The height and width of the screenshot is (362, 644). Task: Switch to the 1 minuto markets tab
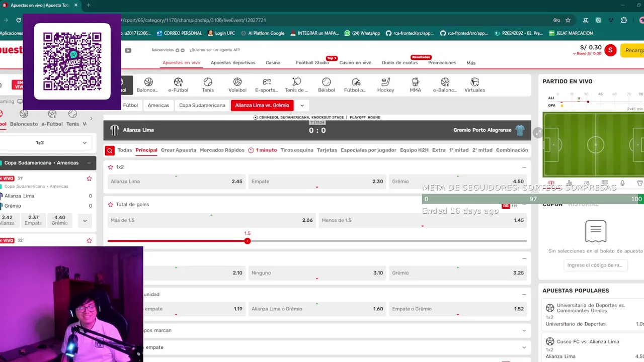coord(263,150)
